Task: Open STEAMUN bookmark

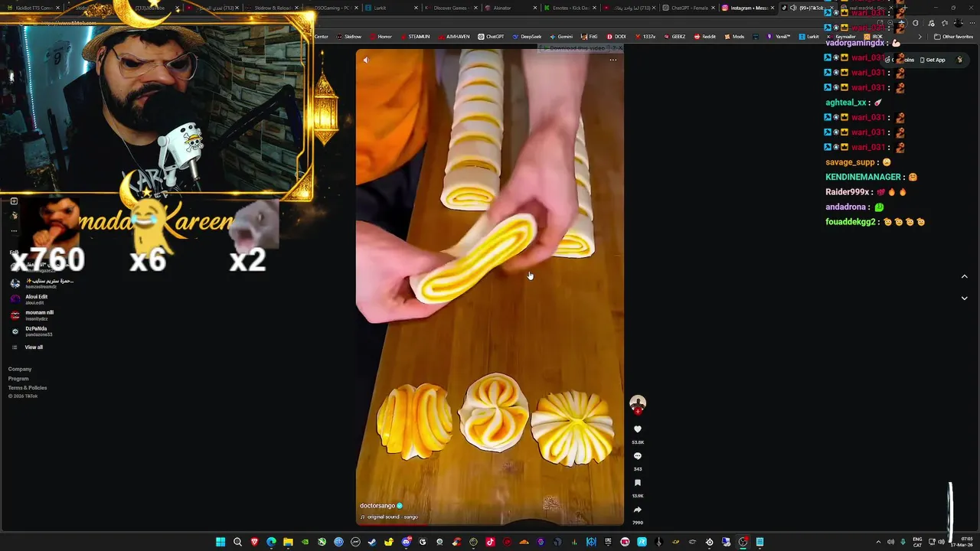Action: tap(415, 37)
